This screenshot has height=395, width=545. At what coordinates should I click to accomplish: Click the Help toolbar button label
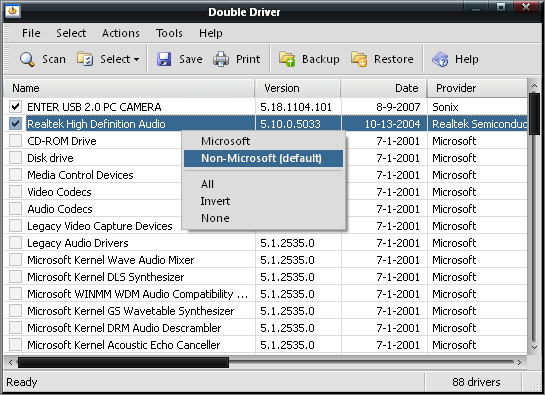tap(466, 59)
